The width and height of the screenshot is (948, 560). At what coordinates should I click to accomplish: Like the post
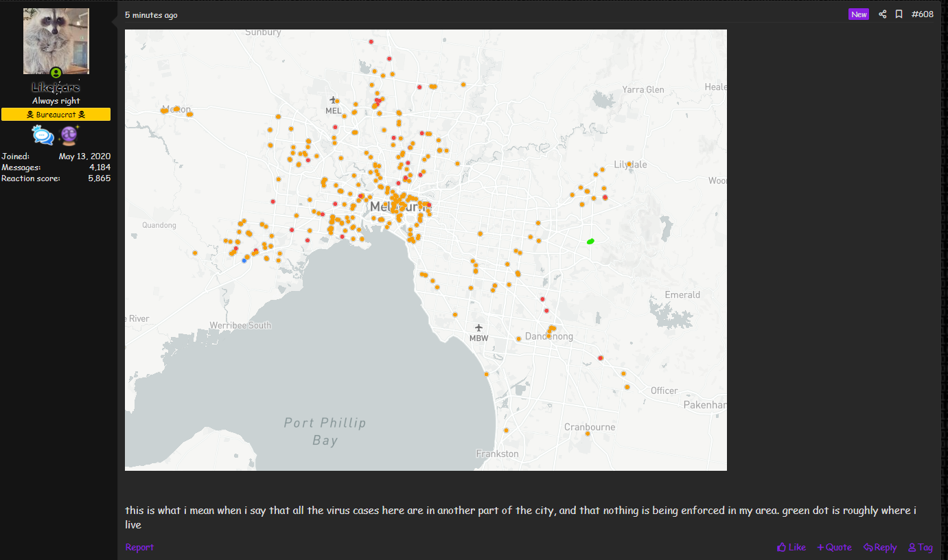pyautogui.click(x=791, y=547)
